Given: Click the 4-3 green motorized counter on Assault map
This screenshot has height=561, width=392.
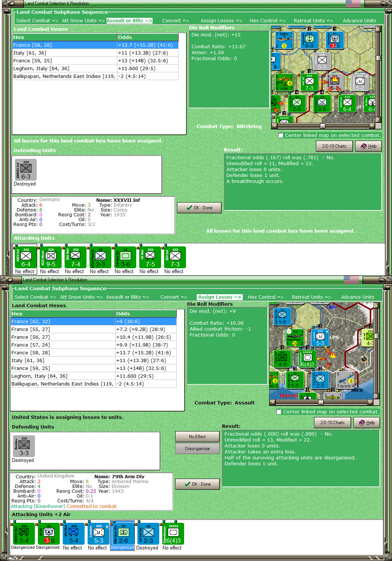Looking at the screenshot, I should 282,359.
